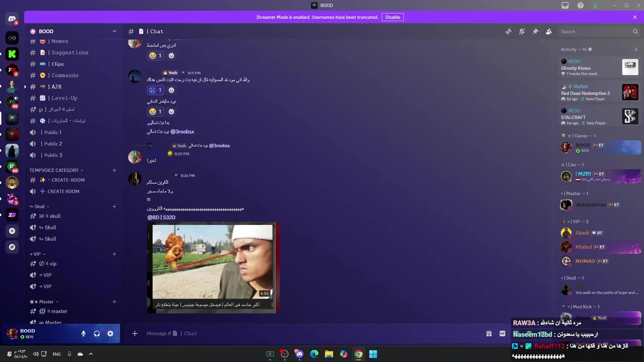This screenshot has height=362, width=644.
Task: Dismiss Streamer Mode banner
Action: 635,17
